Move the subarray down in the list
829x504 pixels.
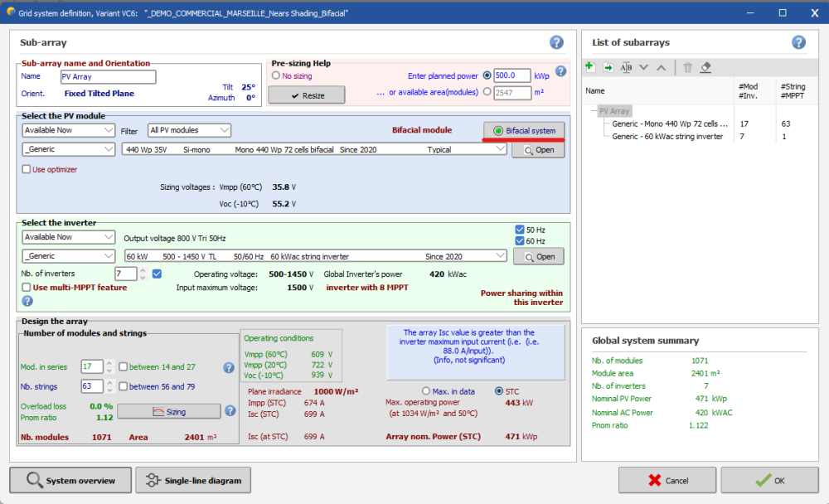(644, 67)
